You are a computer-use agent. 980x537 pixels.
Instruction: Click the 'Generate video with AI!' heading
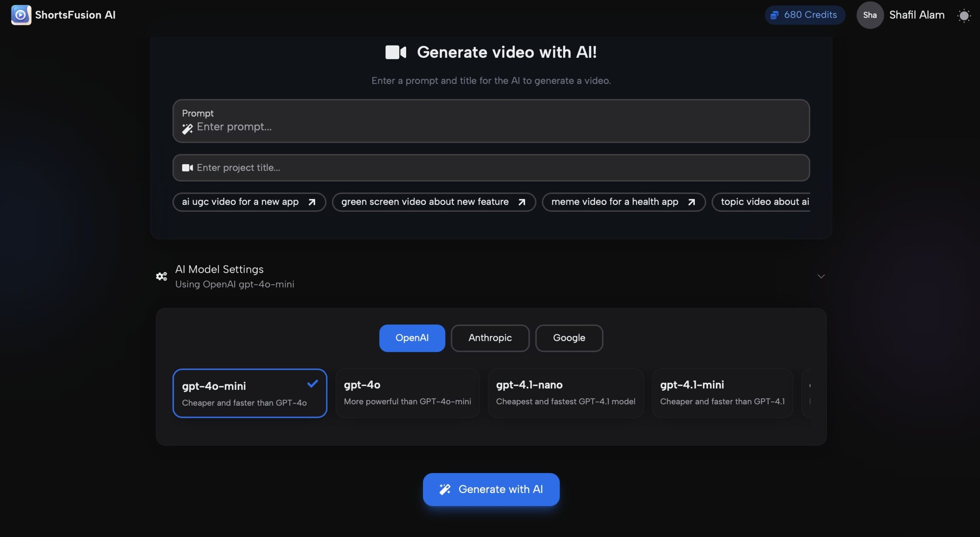point(506,52)
